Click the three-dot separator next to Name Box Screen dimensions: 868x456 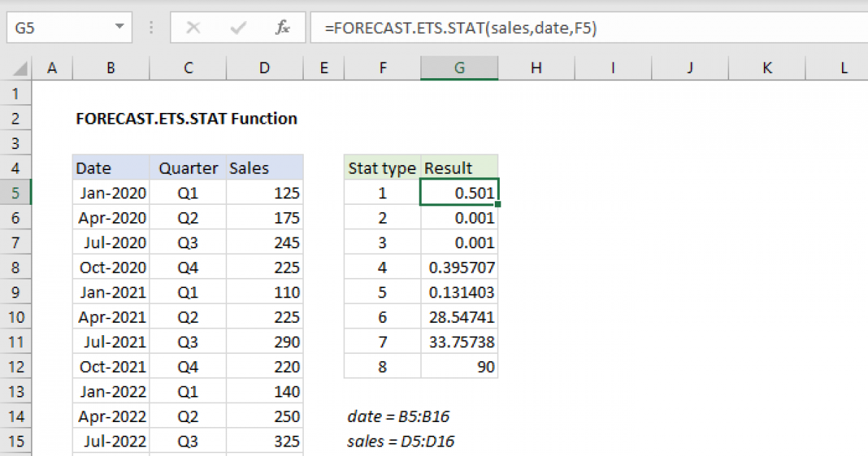150,28
